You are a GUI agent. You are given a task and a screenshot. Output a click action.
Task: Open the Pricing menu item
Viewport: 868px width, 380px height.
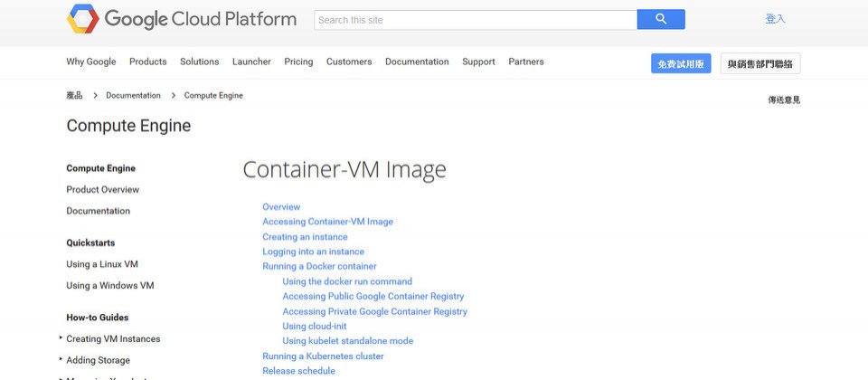pyautogui.click(x=298, y=62)
